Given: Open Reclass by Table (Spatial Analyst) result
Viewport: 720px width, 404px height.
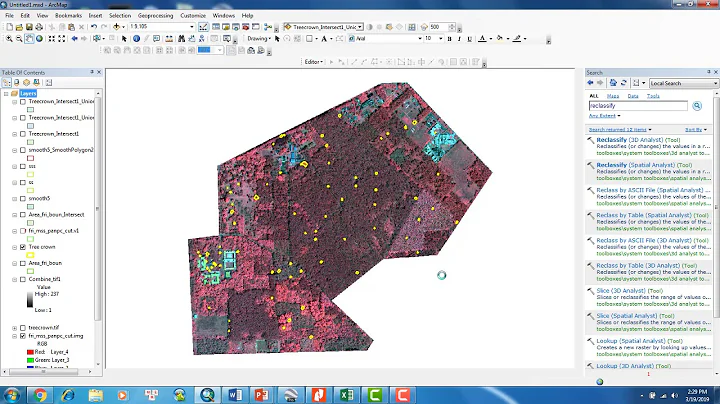Looking at the screenshot, I should point(652,215).
